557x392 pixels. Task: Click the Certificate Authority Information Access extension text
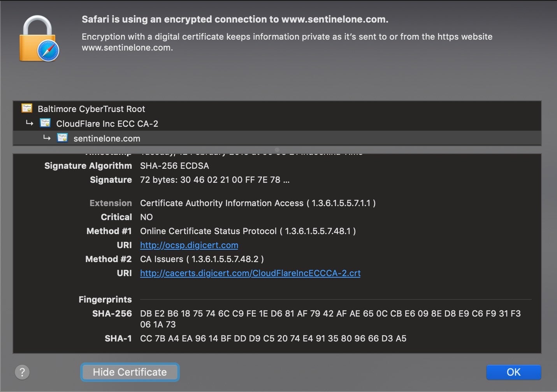(258, 203)
